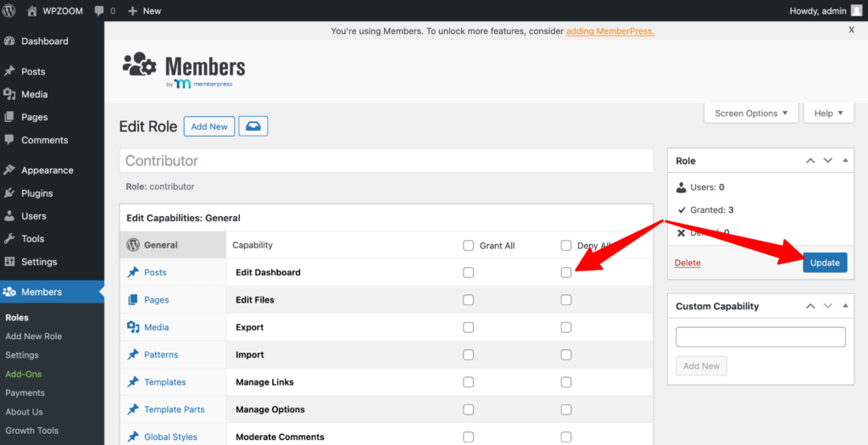The image size is (868, 445).
Task: Check the Grant All checkbox
Action: pyautogui.click(x=468, y=245)
